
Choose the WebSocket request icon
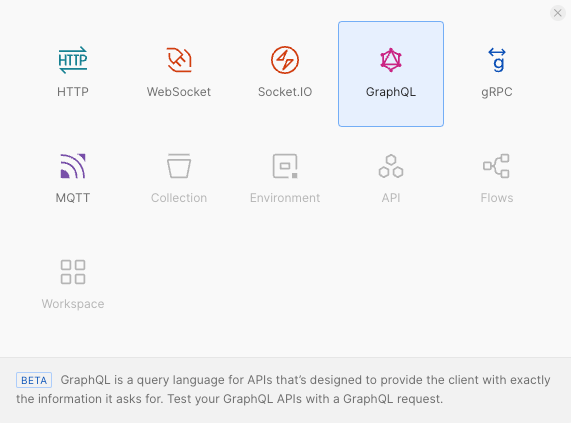coord(179,60)
